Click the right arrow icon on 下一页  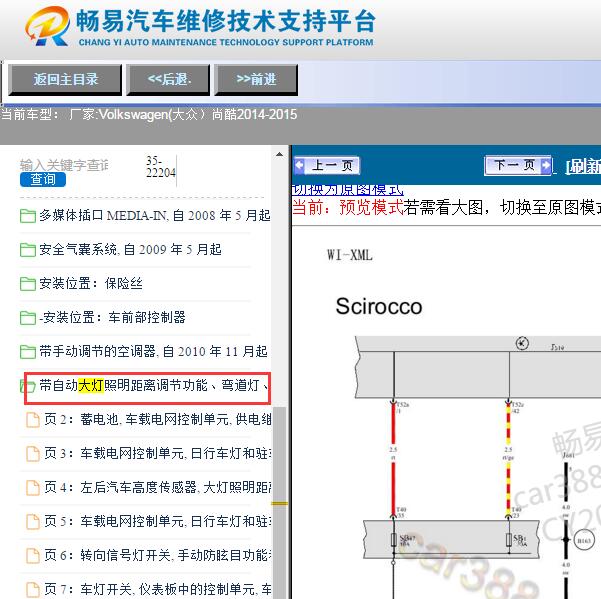[545, 166]
